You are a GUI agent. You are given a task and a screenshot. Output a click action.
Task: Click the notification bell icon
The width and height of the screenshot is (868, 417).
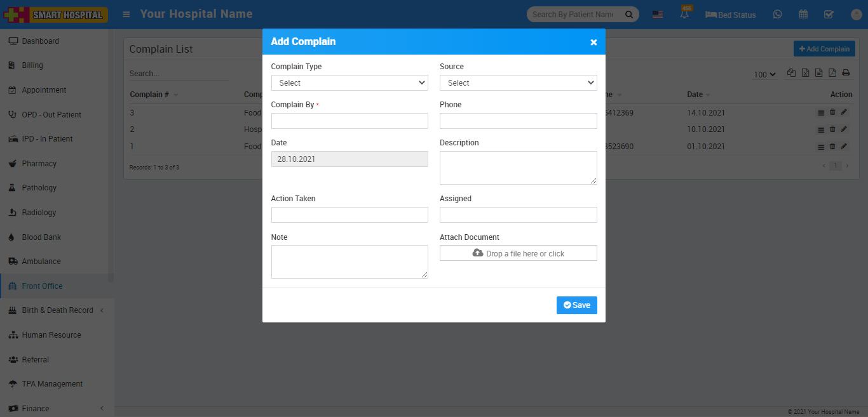coord(685,15)
